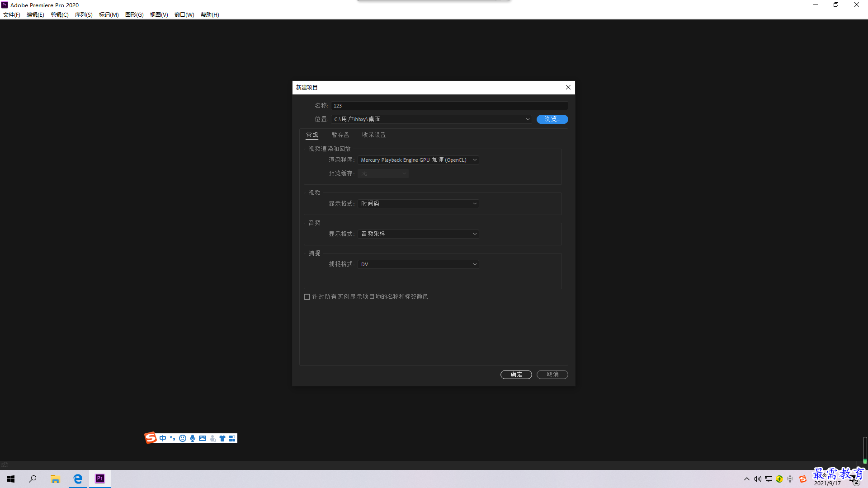Open the network status tray icon

click(x=769, y=479)
